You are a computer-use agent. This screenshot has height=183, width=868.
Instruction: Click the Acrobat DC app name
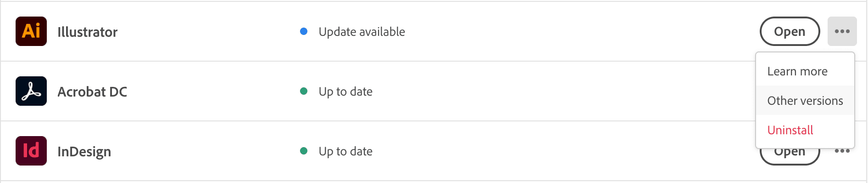click(x=92, y=91)
